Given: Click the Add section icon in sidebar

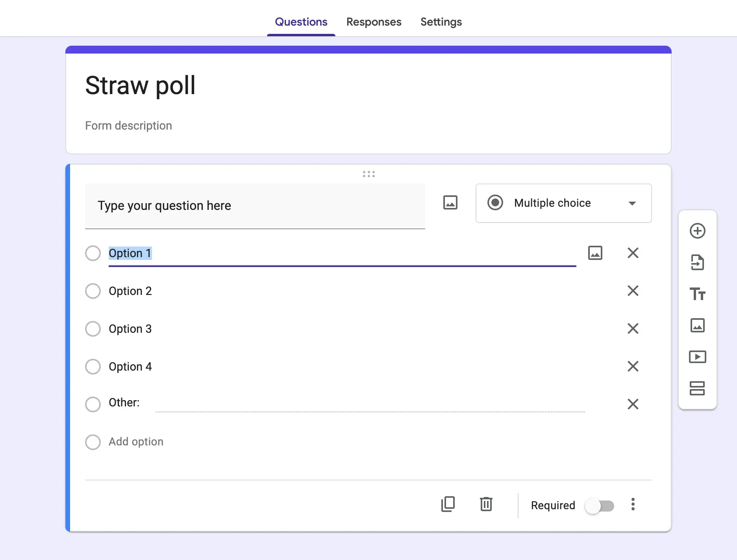Looking at the screenshot, I should (697, 388).
